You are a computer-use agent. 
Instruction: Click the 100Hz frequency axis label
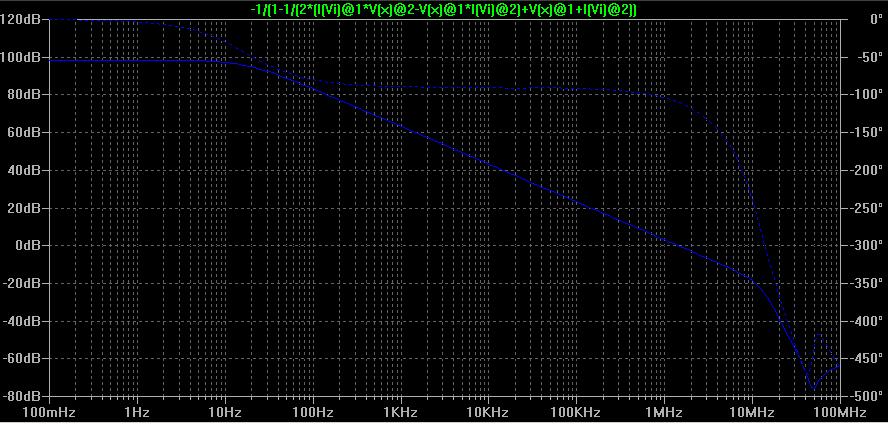pos(313,412)
